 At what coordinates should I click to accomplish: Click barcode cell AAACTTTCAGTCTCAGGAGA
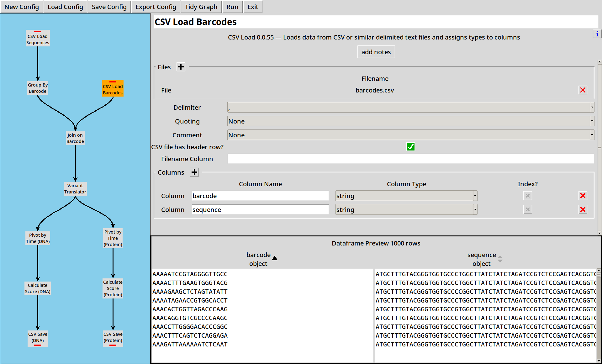coord(190,335)
